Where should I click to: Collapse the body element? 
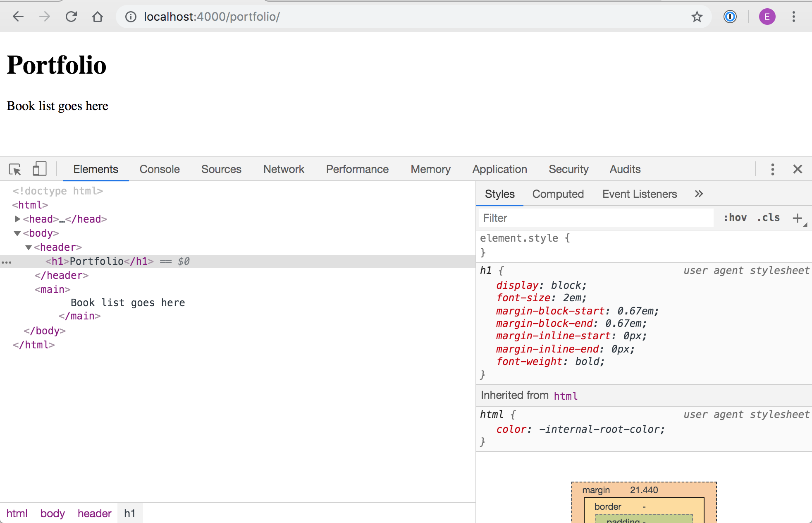tap(17, 233)
